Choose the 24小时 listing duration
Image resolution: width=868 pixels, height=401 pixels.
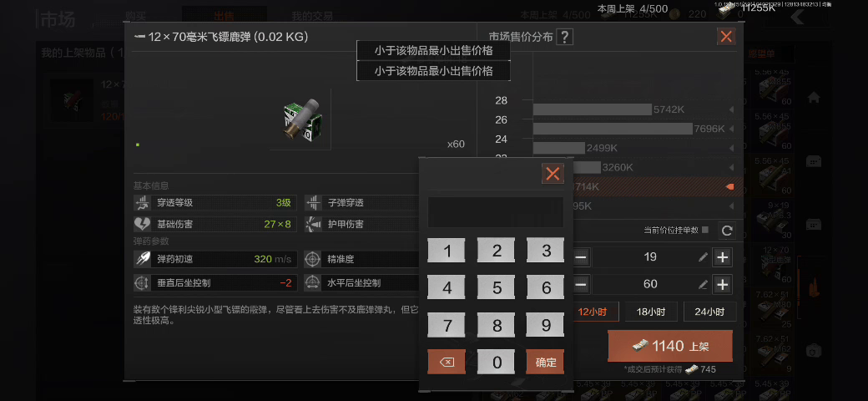(x=709, y=312)
